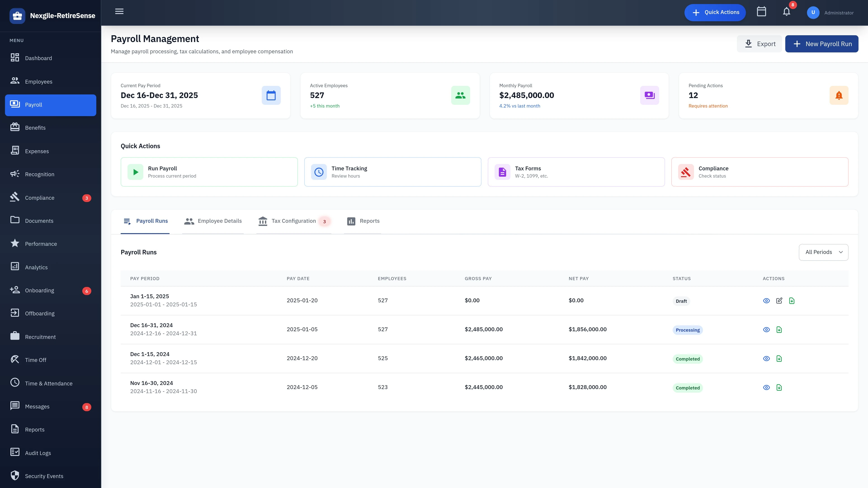The height and width of the screenshot is (488, 868).
Task: Switch to the Tax Configuration tab
Action: tap(293, 221)
